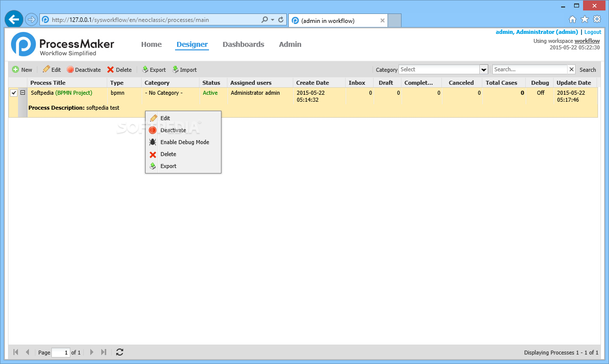
Task: Click the New process toolbar button
Action: 22,70
